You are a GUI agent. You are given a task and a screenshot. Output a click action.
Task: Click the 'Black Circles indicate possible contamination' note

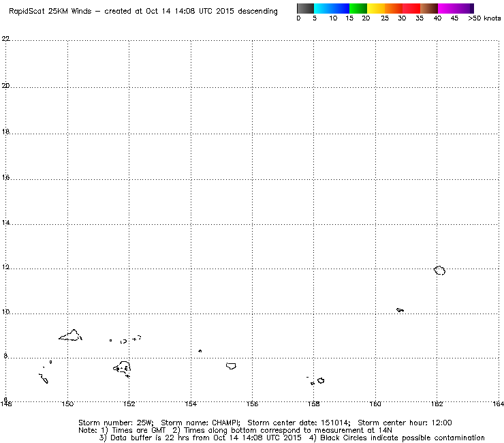(397, 438)
